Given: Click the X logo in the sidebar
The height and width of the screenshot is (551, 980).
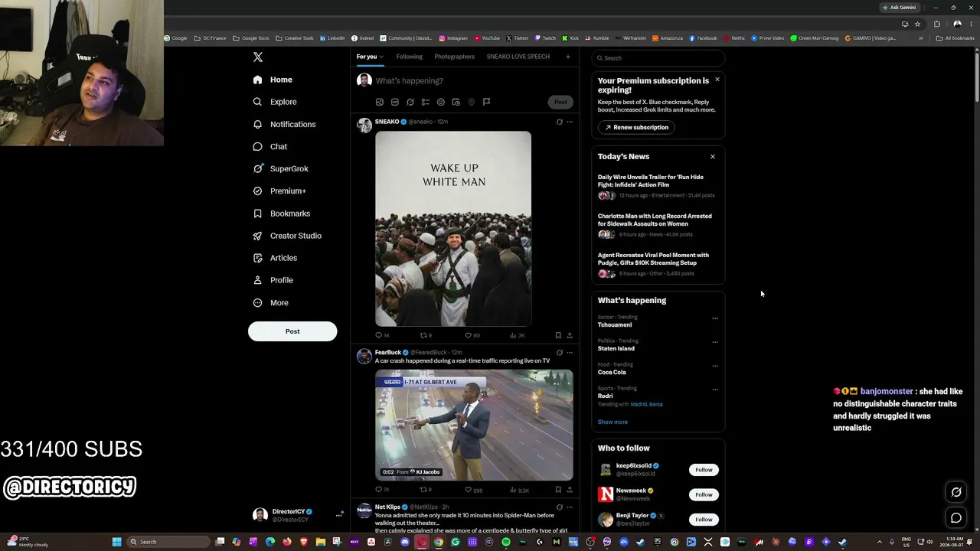Looking at the screenshot, I should [x=258, y=57].
